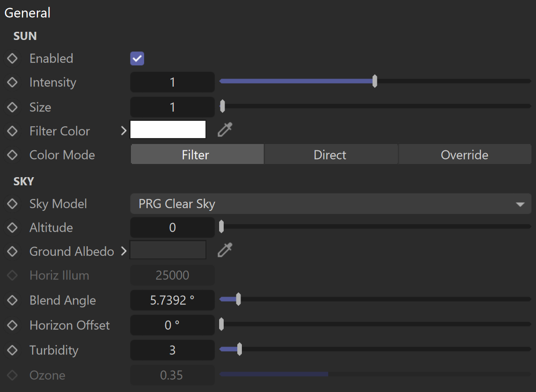Screen dimensions: 536x392
Task: Pick Ground Albedo with the eyedropper
Action: (225, 250)
